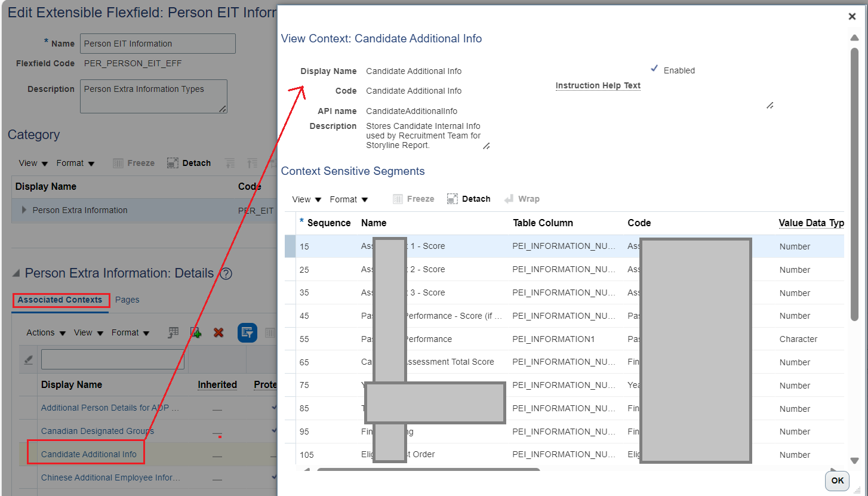The image size is (868, 496).
Task: Open the Actions menu in Associated Contexts
Action: [41, 332]
